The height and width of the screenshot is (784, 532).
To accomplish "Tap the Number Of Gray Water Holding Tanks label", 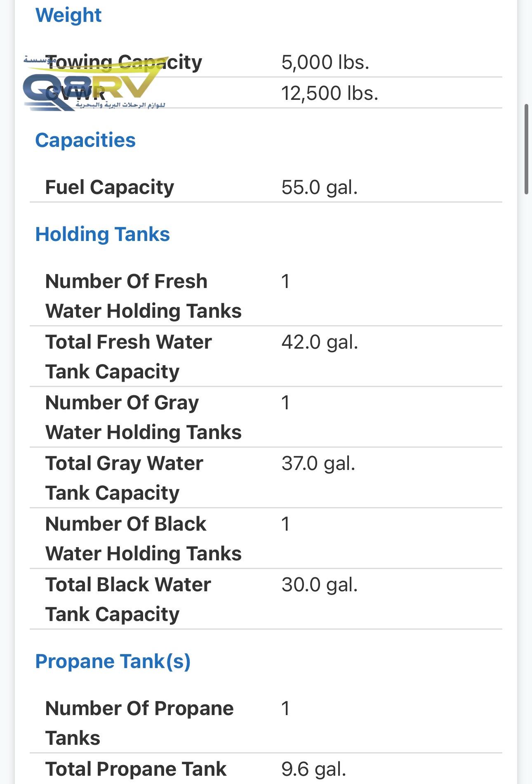I will pos(143,417).
